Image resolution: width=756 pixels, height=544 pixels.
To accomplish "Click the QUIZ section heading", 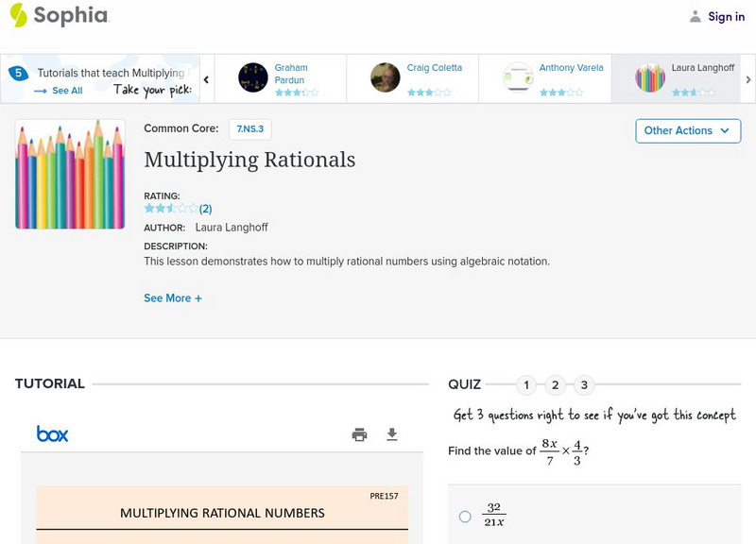I will pos(464,384).
